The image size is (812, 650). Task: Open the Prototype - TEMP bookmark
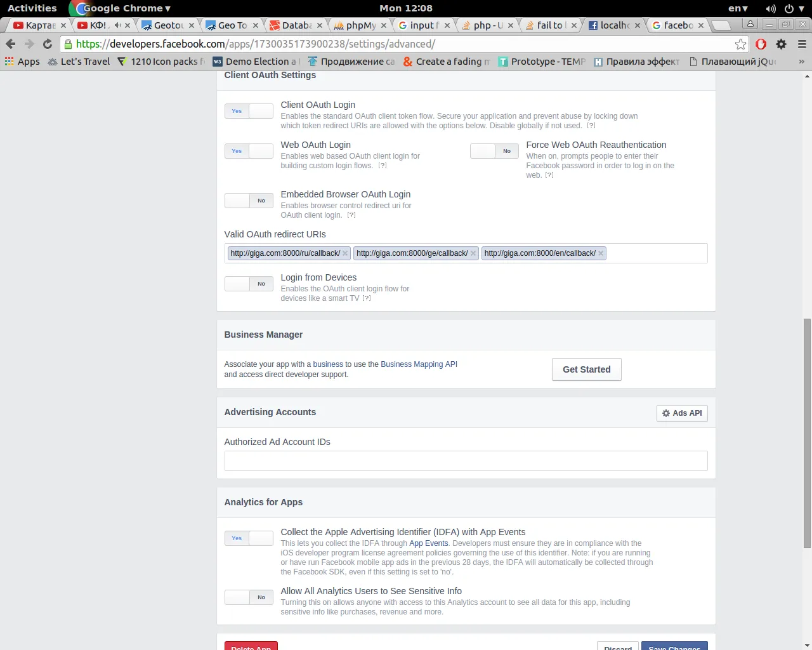point(542,62)
